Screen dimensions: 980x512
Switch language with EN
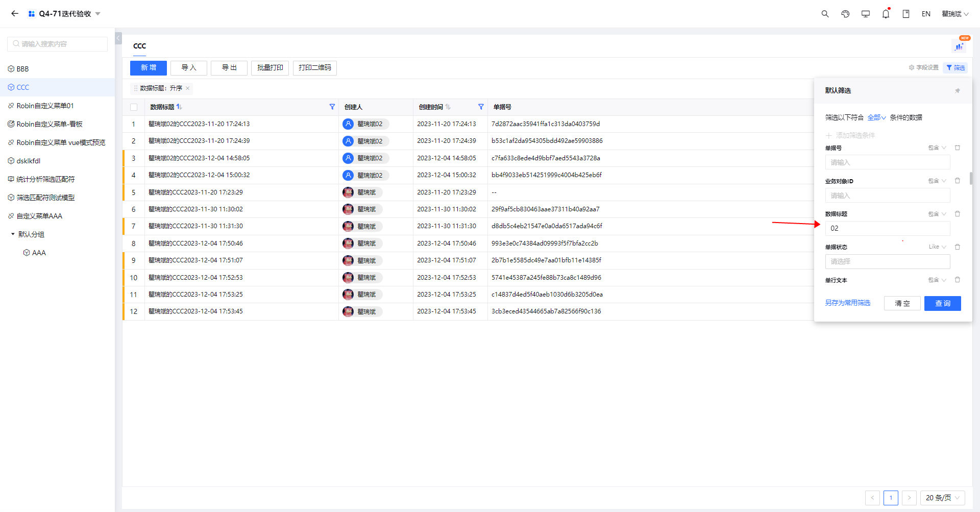[926, 14]
